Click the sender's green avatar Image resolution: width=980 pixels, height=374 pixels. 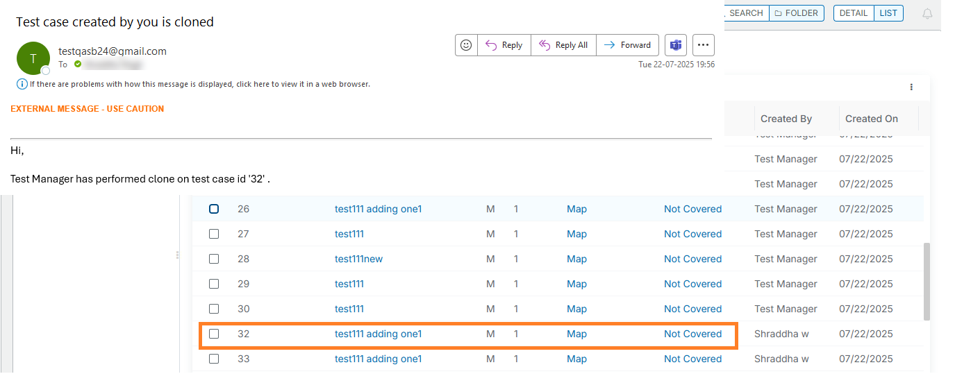click(33, 58)
